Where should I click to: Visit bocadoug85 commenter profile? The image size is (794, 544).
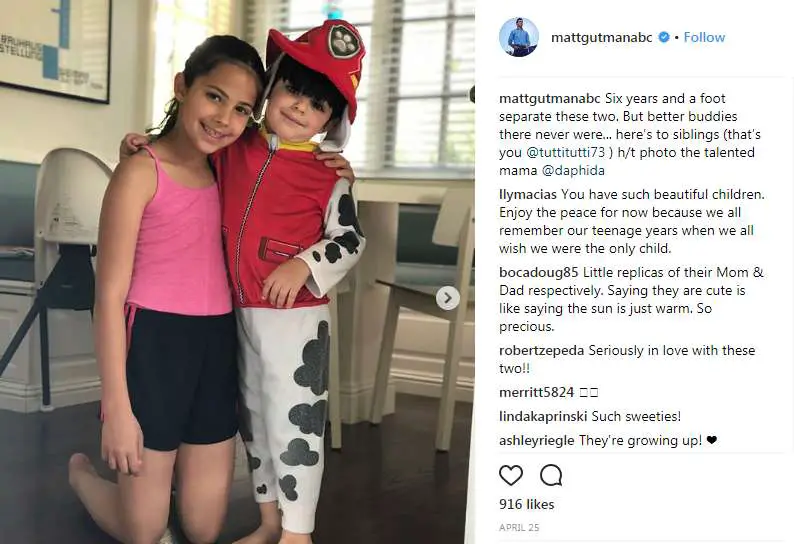tap(538, 273)
